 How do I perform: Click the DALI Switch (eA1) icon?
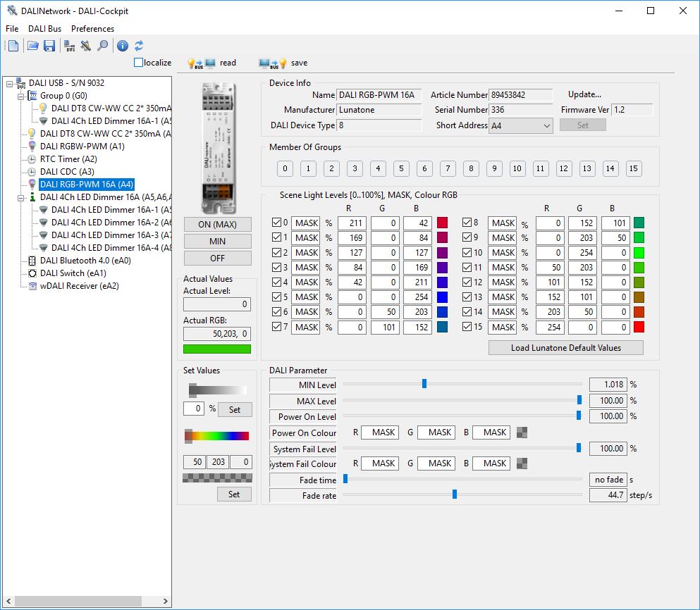pos(32,273)
